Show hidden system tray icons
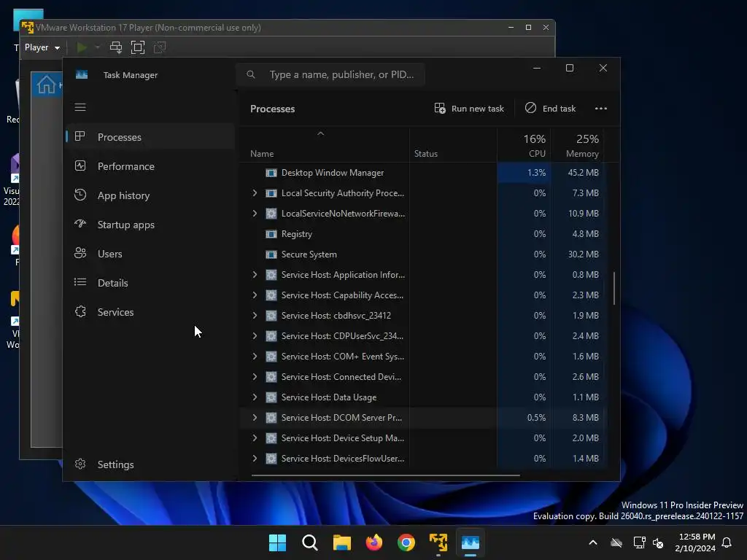This screenshot has height=560, width=747. click(593, 542)
